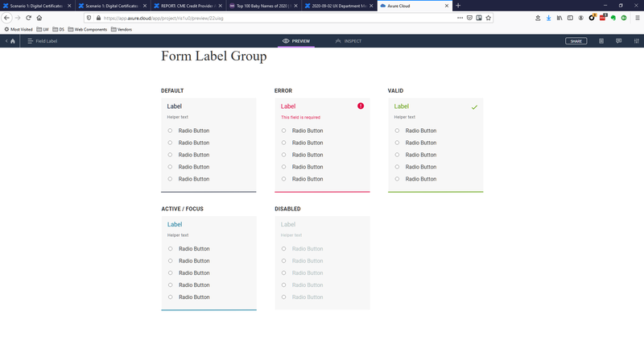Select first radio button in DISABLED group
Image resolution: width=644 pixels, height=349 pixels.
click(284, 249)
